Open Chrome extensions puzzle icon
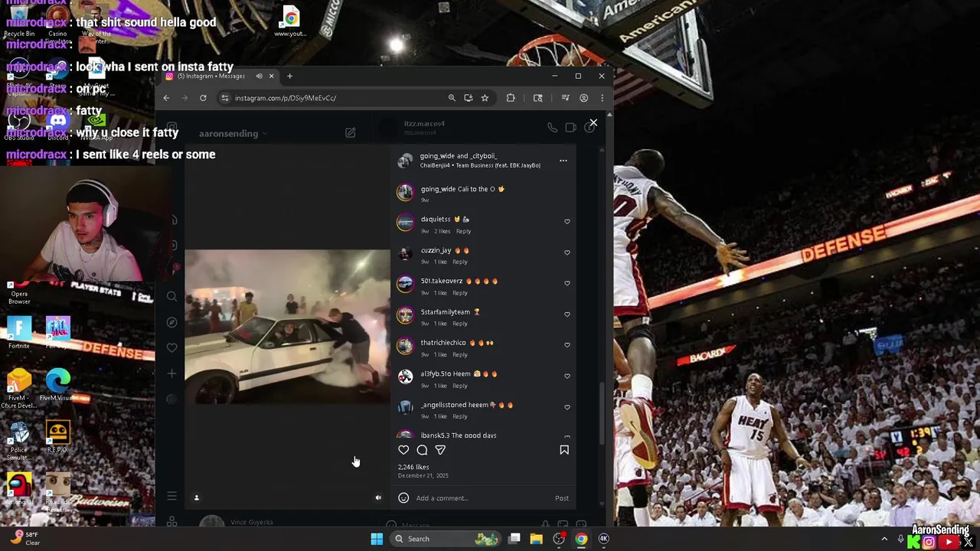This screenshot has width=980, height=551. pyautogui.click(x=511, y=98)
